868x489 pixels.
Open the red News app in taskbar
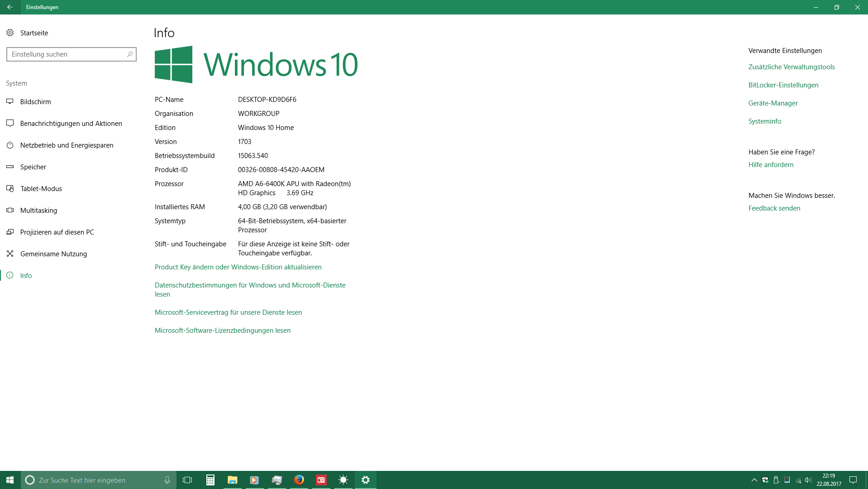321,480
